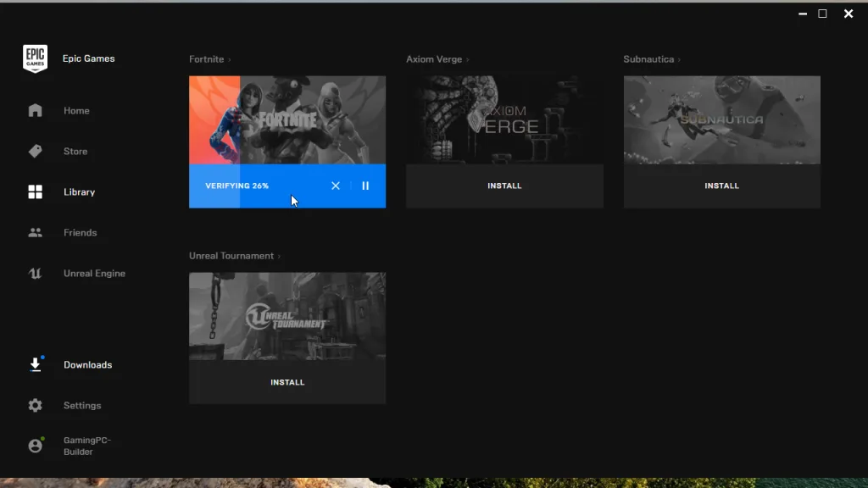Click the Unreal Engine logo icon
868x488 pixels.
tap(35, 274)
